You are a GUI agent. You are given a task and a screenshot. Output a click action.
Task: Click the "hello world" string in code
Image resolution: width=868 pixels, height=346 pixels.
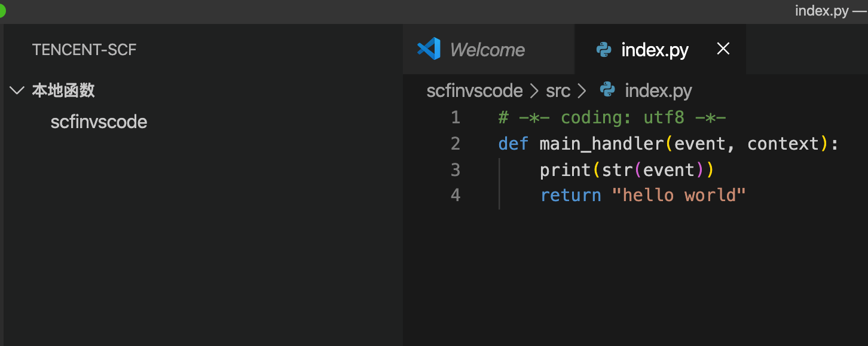[679, 195]
